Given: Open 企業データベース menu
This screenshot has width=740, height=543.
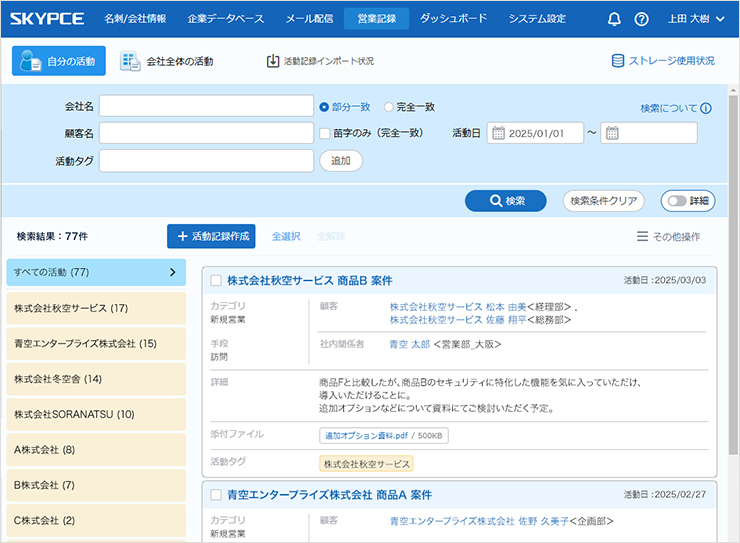Looking at the screenshot, I should [226, 19].
